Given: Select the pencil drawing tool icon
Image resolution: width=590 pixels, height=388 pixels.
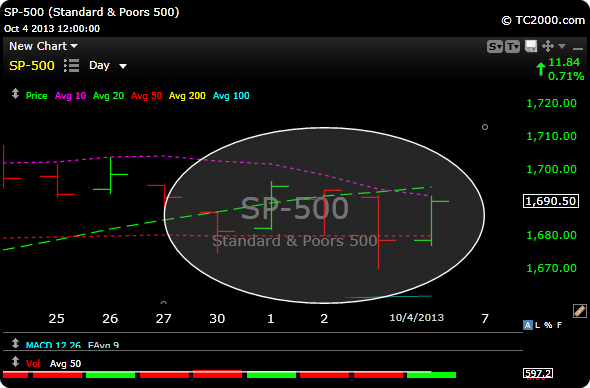Looking at the screenshot, I should coord(579,311).
